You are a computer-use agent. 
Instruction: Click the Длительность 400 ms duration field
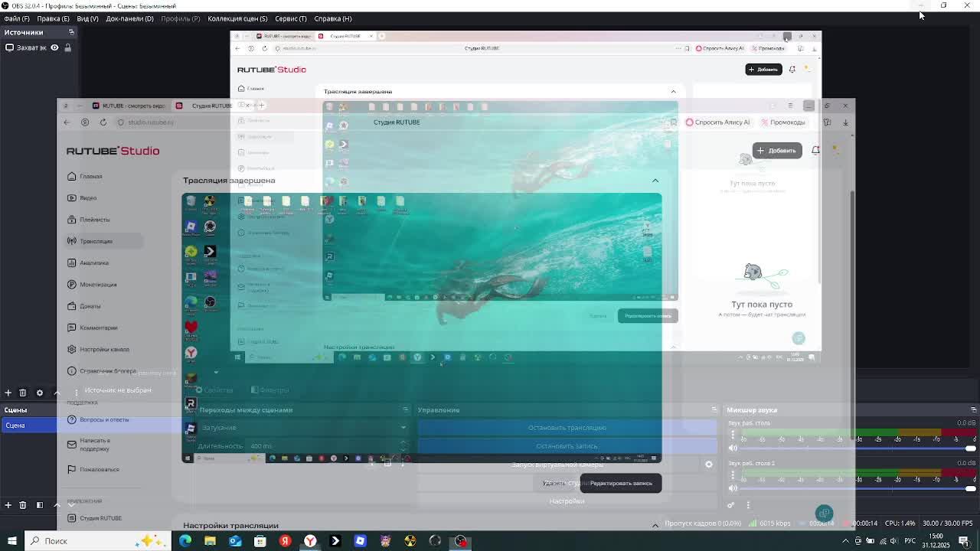pos(327,446)
